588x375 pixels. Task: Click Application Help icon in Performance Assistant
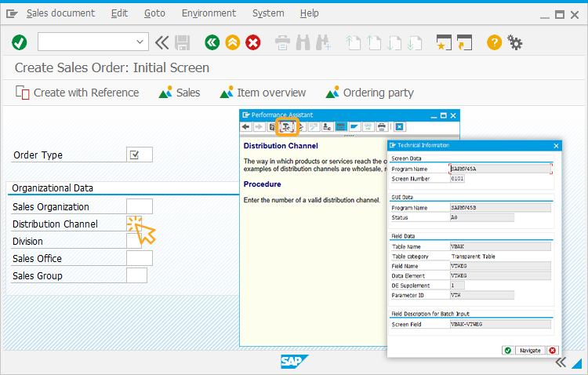(271, 127)
